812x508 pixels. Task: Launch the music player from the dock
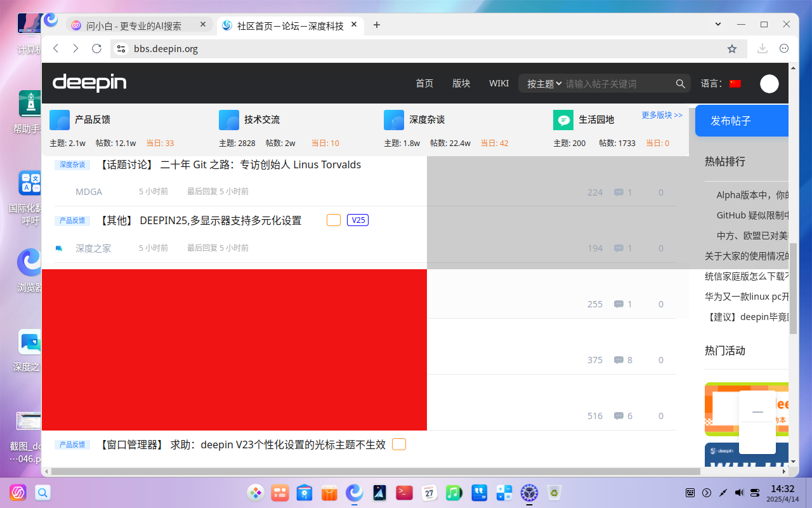point(454,492)
